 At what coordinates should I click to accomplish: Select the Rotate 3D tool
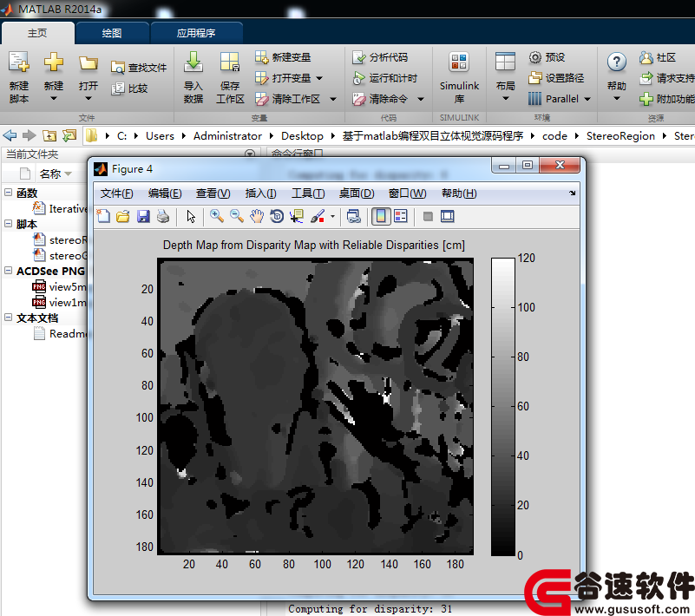pos(277,216)
